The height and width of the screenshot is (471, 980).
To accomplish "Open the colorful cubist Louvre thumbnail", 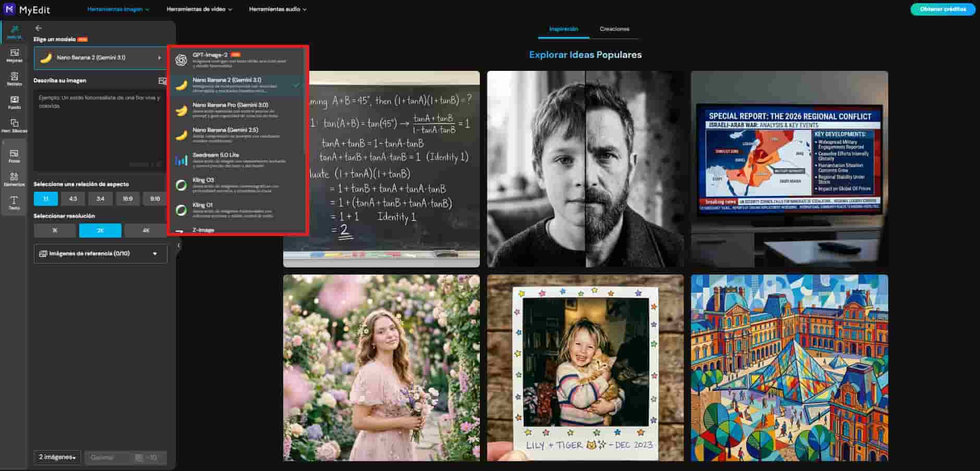I will (789, 368).
